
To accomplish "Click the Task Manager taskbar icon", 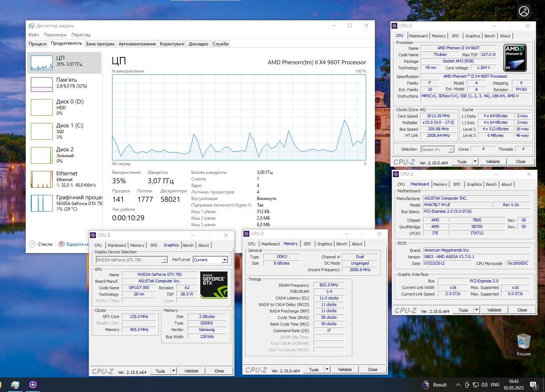I will pos(15,385).
